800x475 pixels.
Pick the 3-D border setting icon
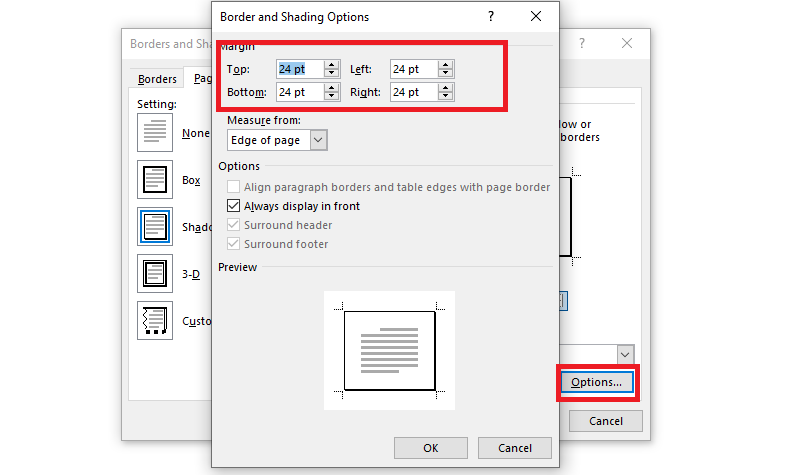coord(154,273)
